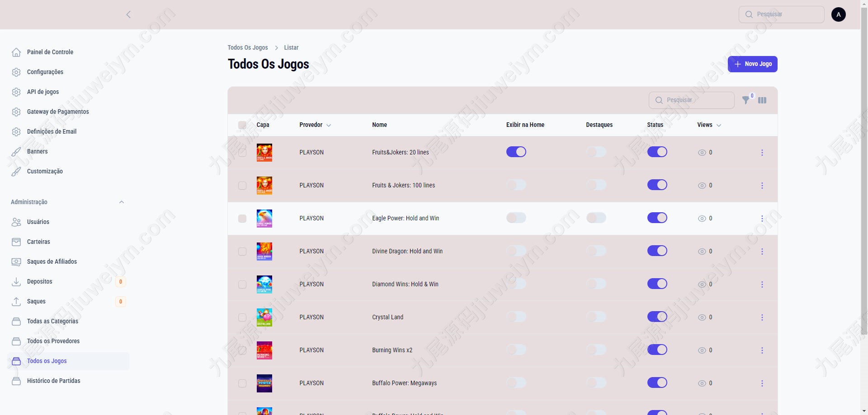This screenshot has width=868, height=415.
Task: Click the user avatar A icon
Action: 838,14
